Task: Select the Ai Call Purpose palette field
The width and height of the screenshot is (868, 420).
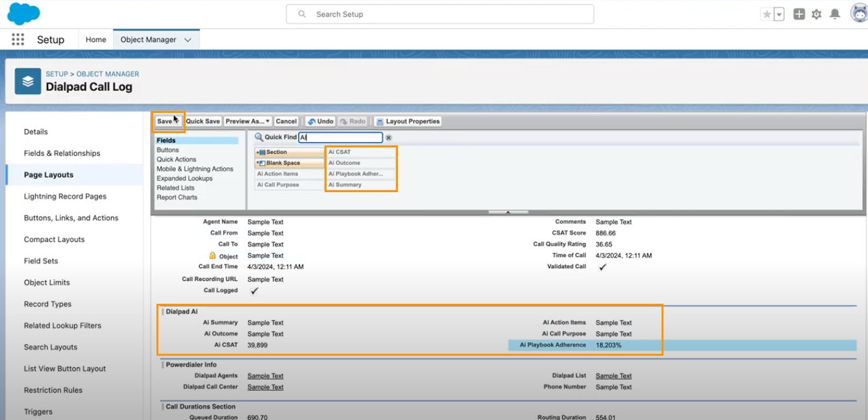Action: (x=290, y=185)
